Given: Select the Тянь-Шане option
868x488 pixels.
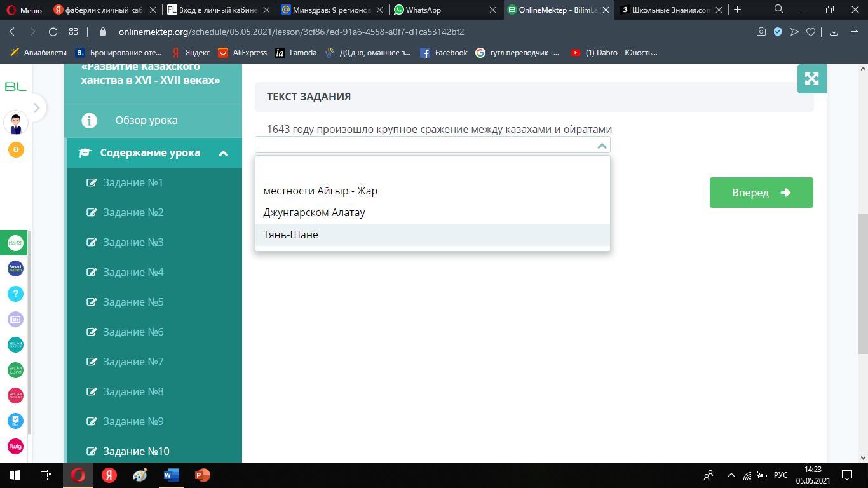Looking at the screenshot, I should tap(290, 234).
